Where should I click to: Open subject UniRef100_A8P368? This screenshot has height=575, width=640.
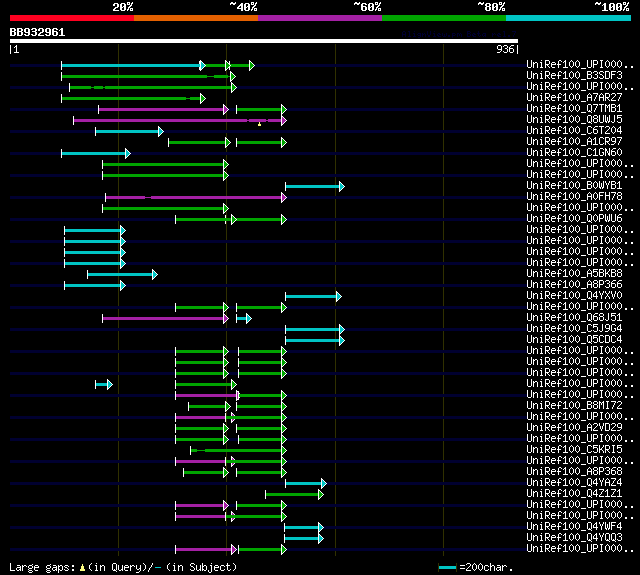574,472
